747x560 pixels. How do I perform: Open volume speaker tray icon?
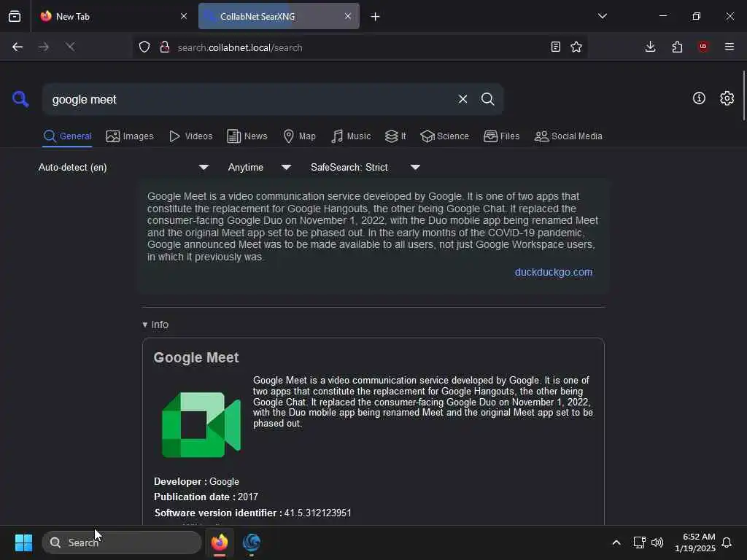point(657,542)
